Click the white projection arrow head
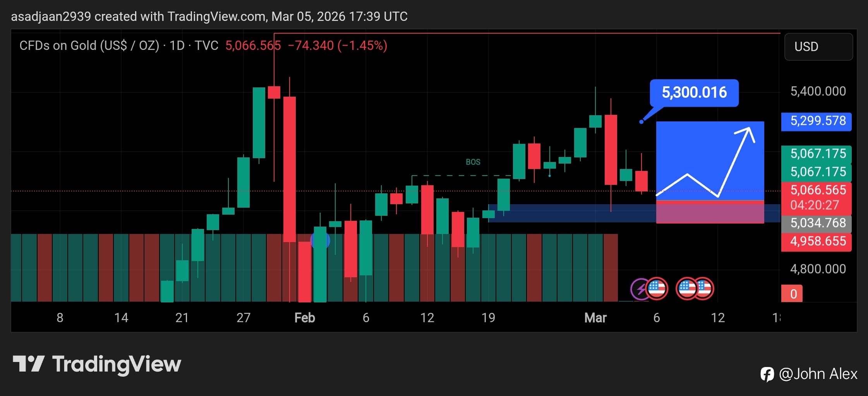The height and width of the screenshot is (396, 868). coord(747,134)
